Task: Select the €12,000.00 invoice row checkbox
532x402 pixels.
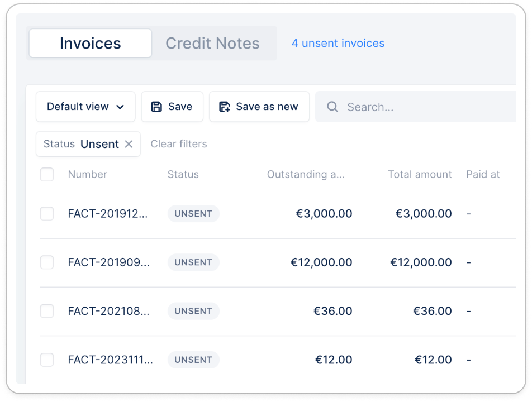Action: pyautogui.click(x=47, y=262)
